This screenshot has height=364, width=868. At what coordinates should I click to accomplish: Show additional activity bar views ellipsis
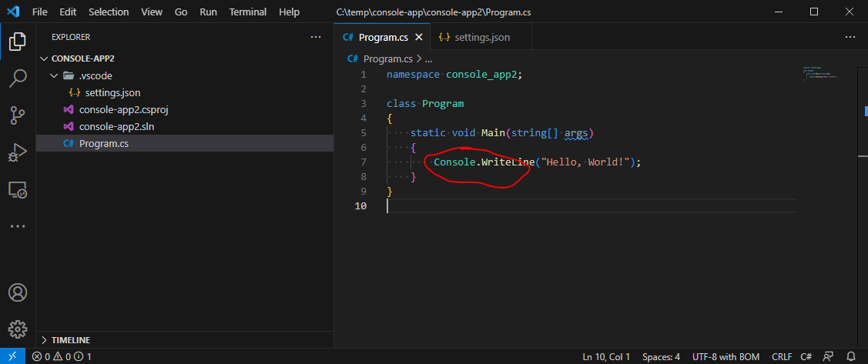(18, 226)
